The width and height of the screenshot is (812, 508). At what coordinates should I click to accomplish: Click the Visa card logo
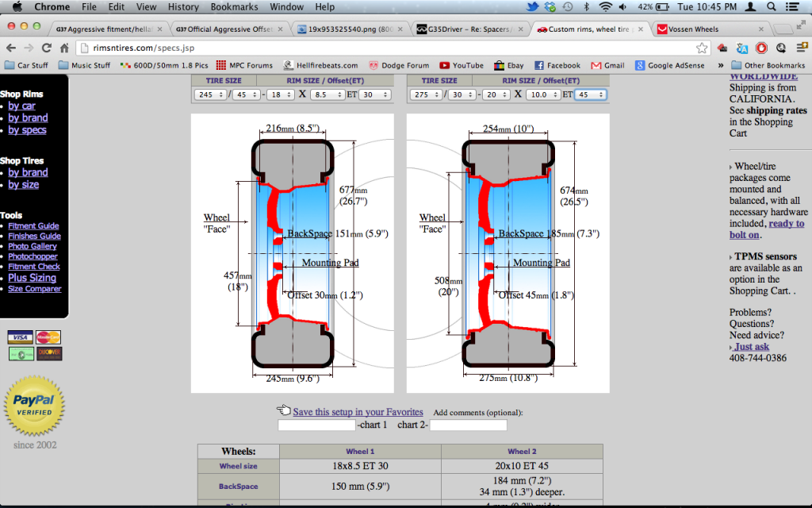[x=20, y=337]
